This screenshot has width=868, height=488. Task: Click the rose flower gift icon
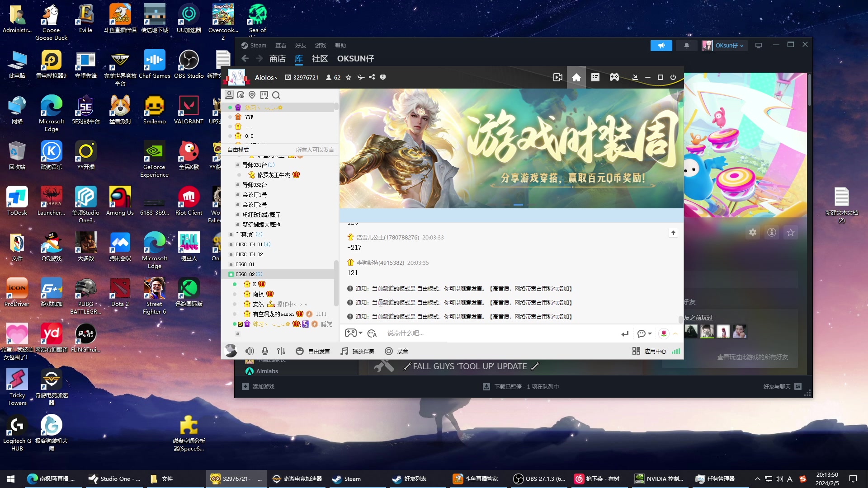click(x=664, y=333)
